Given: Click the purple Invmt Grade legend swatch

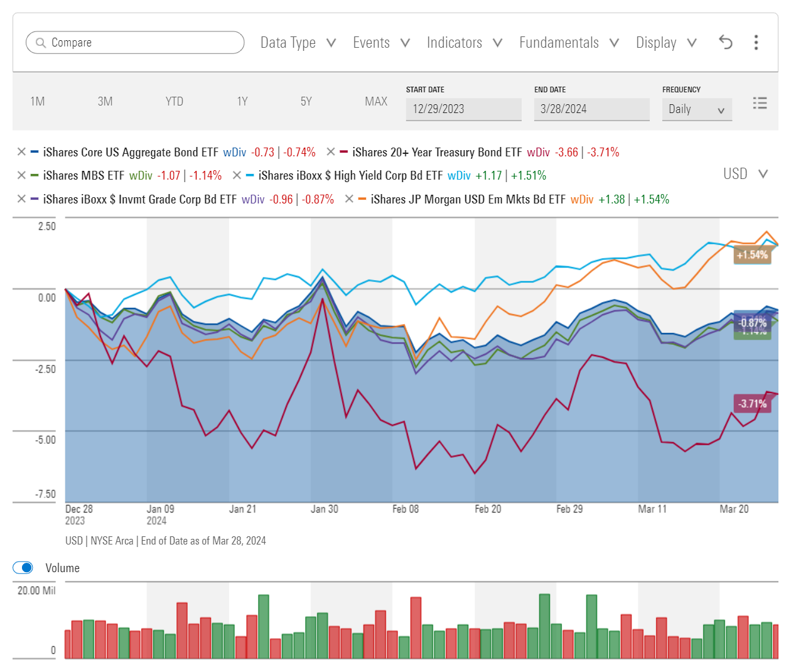Looking at the screenshot, I should [35, 198].
